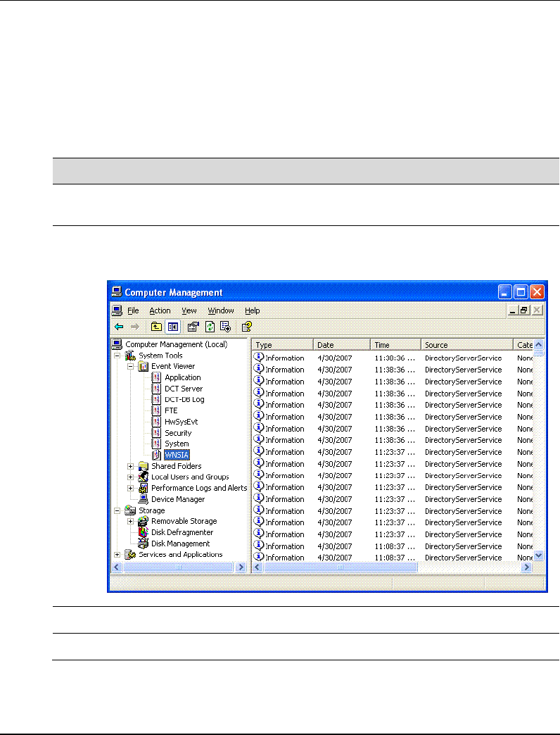Click the disabled Forward arrow in toolbar
The height and width of the screenshot is (735, 560).
coord(135,327)
